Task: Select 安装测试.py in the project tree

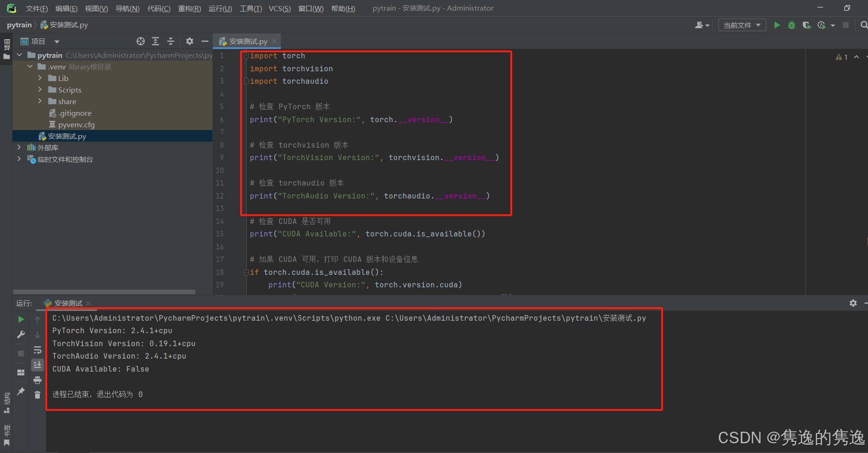Action: point(68,136)
